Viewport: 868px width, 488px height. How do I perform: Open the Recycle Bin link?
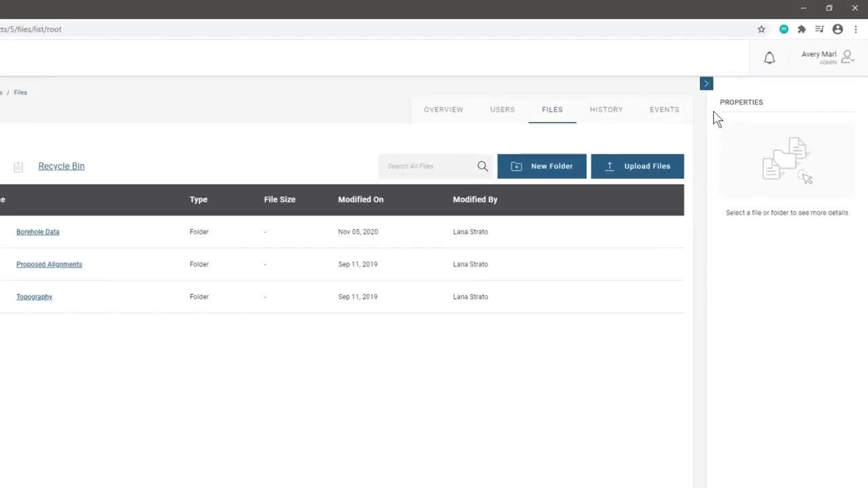pyautogui.click(x=62, y=166)
